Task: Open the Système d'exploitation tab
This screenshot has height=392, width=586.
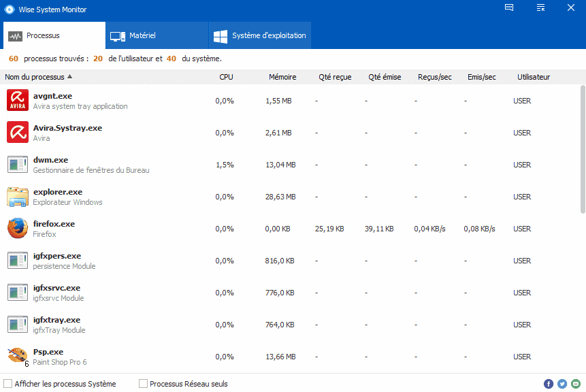Action: click(x=260, y=35)
